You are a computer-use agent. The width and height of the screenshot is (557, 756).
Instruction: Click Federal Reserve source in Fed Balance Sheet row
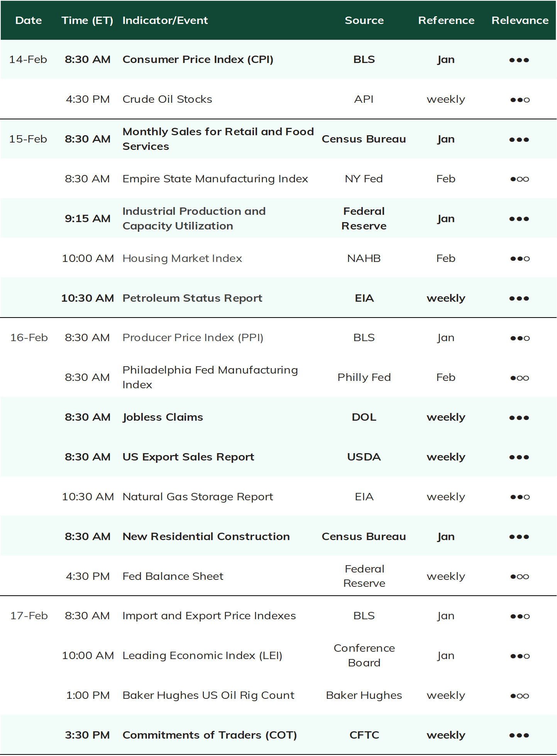click(364, 576)
